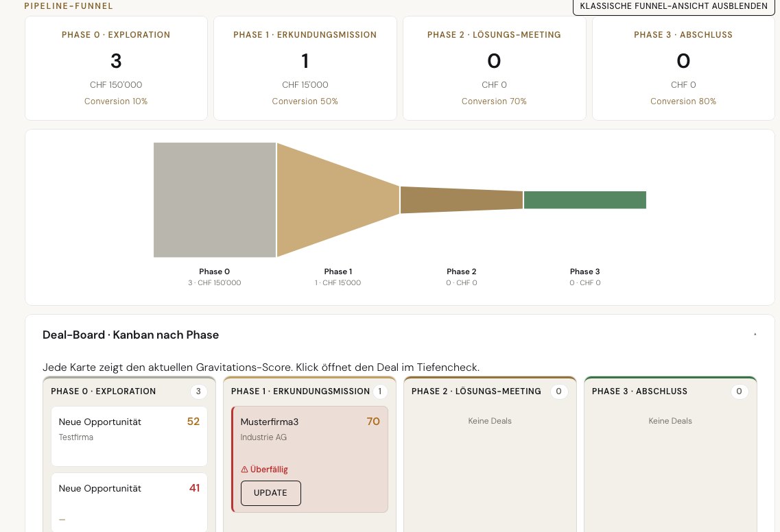Click the count badge '0' in the Lösungs-Meeting column
This screenshot has width=780, height=532.
point(558,391)
